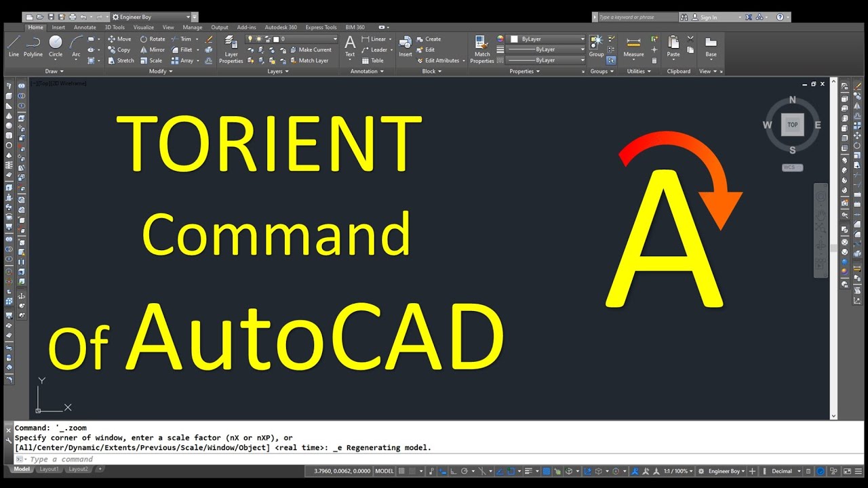Click the Make Current layer button

[x=315, y=49]
